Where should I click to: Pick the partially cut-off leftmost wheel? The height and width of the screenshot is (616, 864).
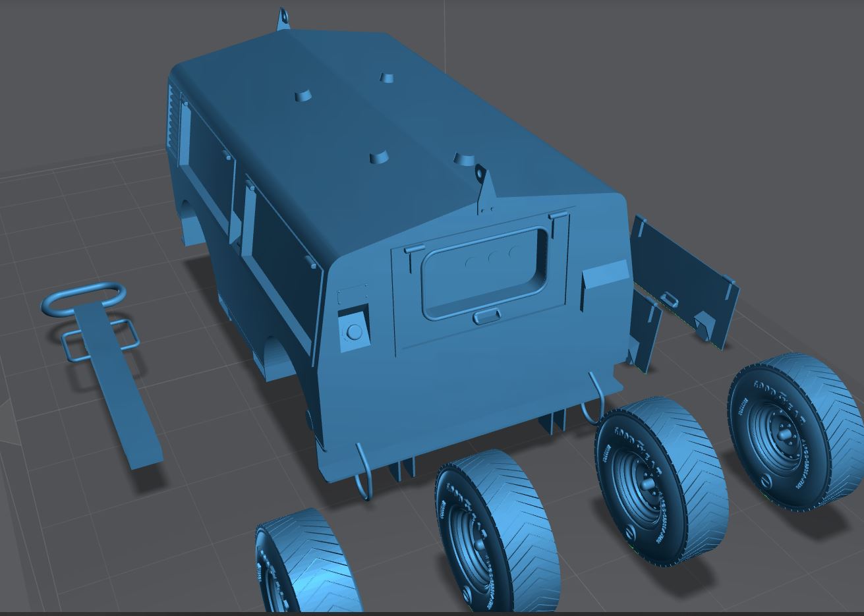306,563
